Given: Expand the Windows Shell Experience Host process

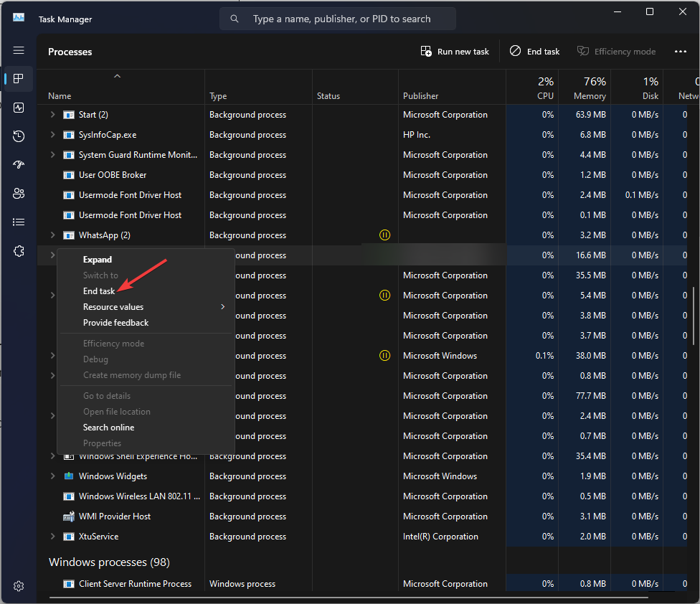Looking at the screenshot, I should [x=52, y=456].
